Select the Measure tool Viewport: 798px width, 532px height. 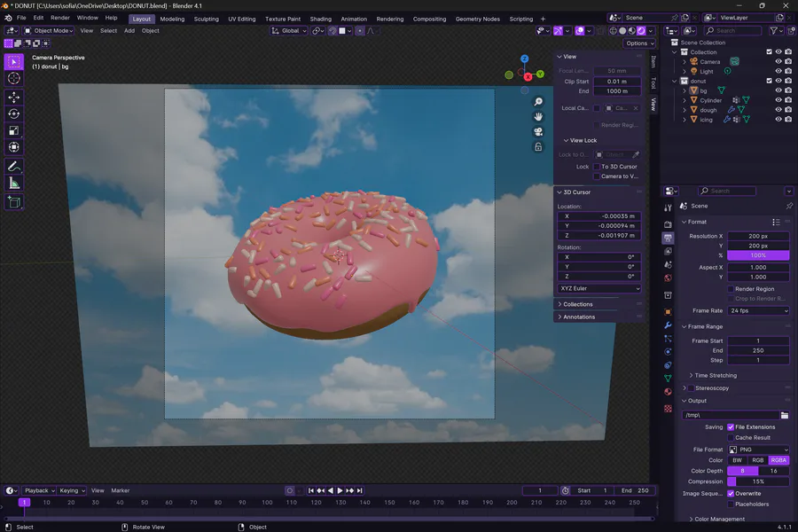click(x=13, y=184)
